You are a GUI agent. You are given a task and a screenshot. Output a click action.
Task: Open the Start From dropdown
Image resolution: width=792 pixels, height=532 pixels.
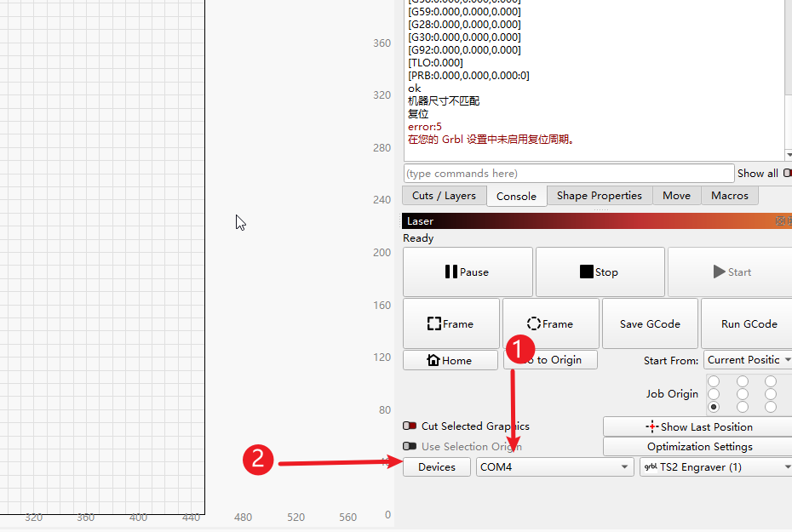[748, 360]
